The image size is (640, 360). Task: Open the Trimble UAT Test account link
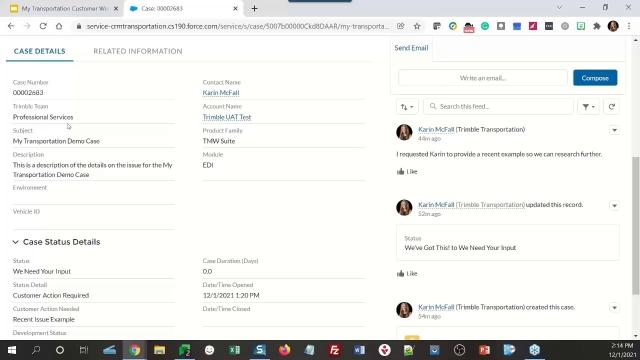pyautogui.click(x=227, y=117)
